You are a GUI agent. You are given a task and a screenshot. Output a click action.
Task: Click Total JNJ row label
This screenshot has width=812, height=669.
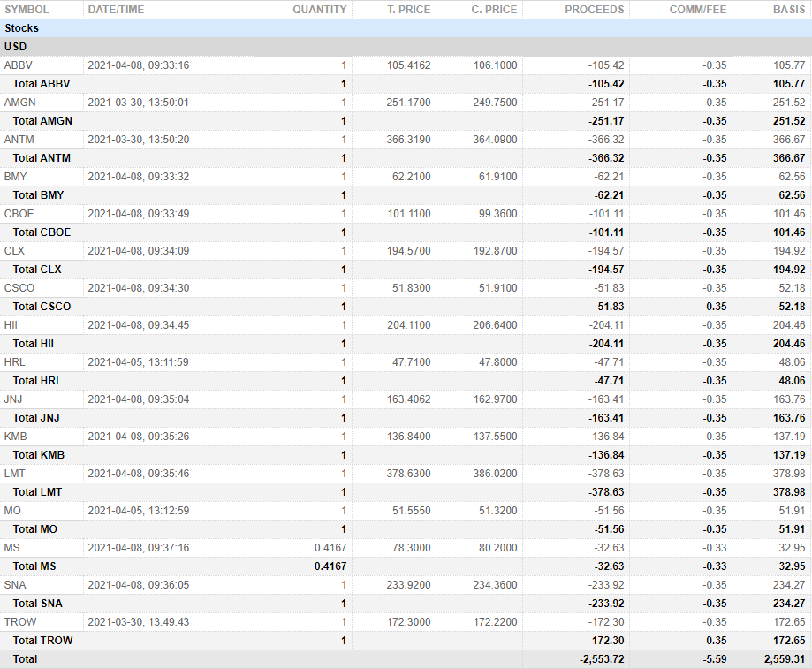pos(36,418)
